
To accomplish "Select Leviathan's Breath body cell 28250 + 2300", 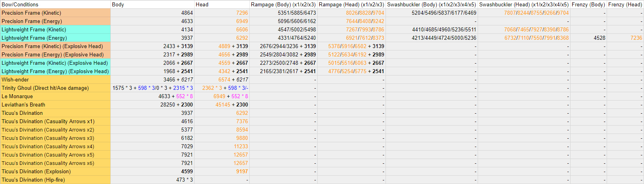I will click(x=152, y=105).
